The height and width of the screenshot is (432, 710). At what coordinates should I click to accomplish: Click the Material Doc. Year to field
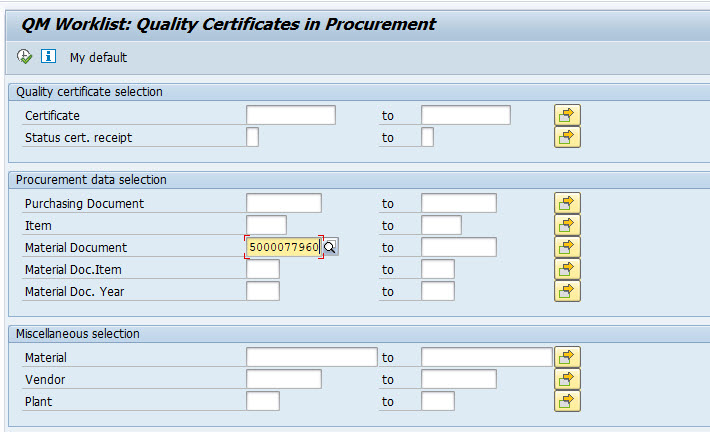(437, 291)
